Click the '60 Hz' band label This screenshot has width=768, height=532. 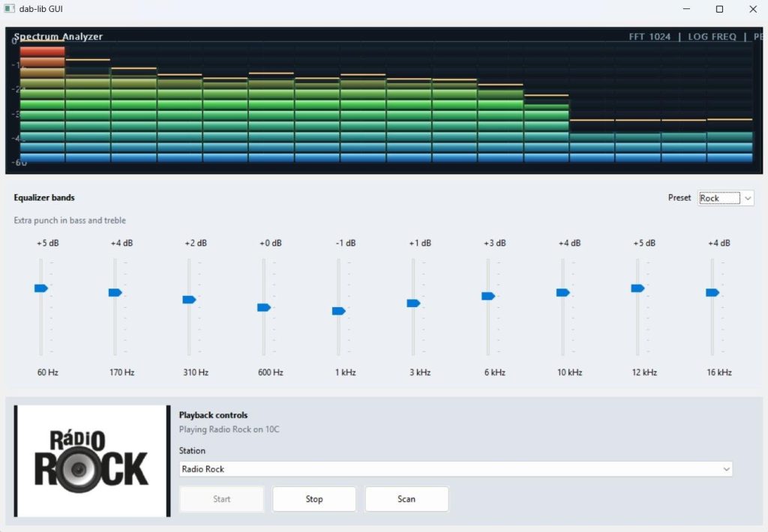pyautogui.click(x=48, y=372)
